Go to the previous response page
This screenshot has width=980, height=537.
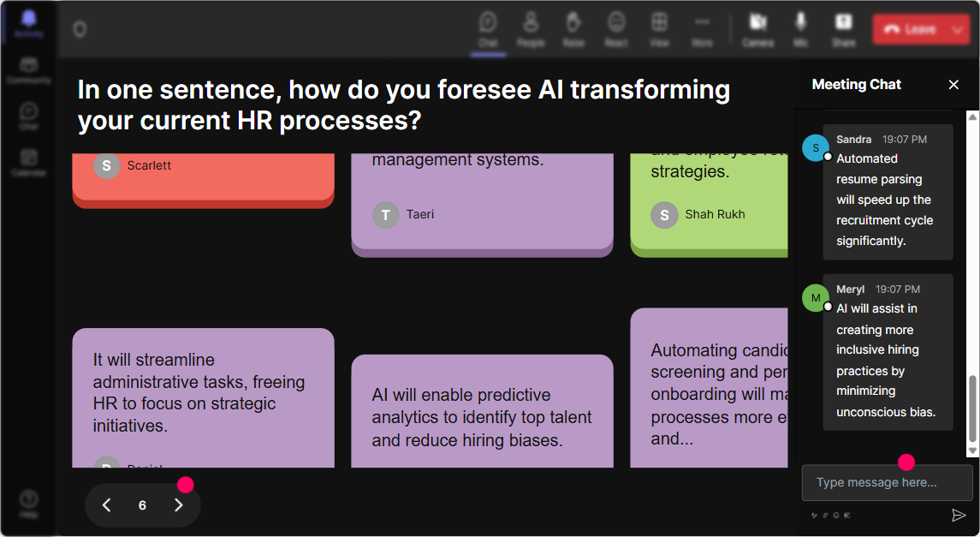coord(107,505)
